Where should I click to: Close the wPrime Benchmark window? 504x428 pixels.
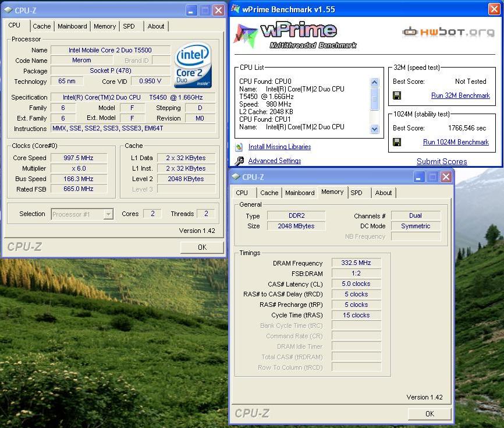(x=494, y=9)
